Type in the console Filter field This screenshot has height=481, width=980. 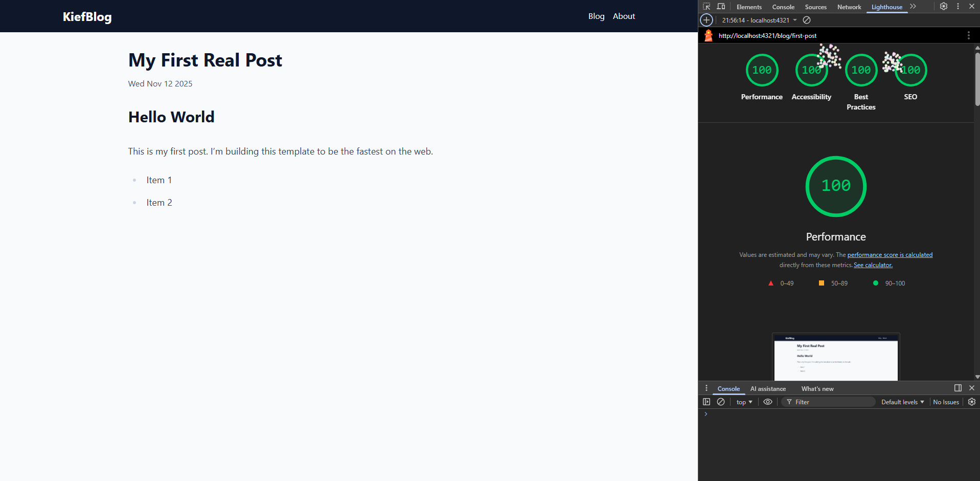[828, 402]
